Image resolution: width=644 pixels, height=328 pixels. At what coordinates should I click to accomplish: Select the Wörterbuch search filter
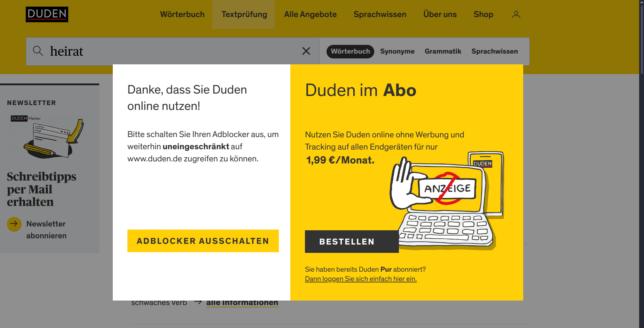(350, 51)
